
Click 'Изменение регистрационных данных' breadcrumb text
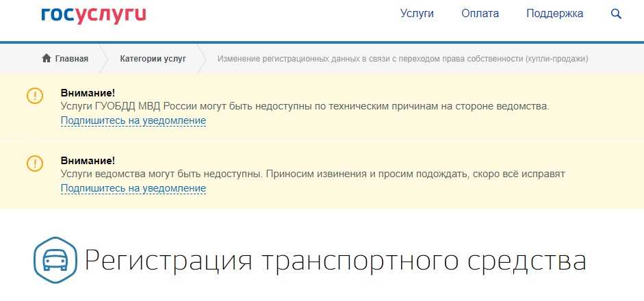402,59
